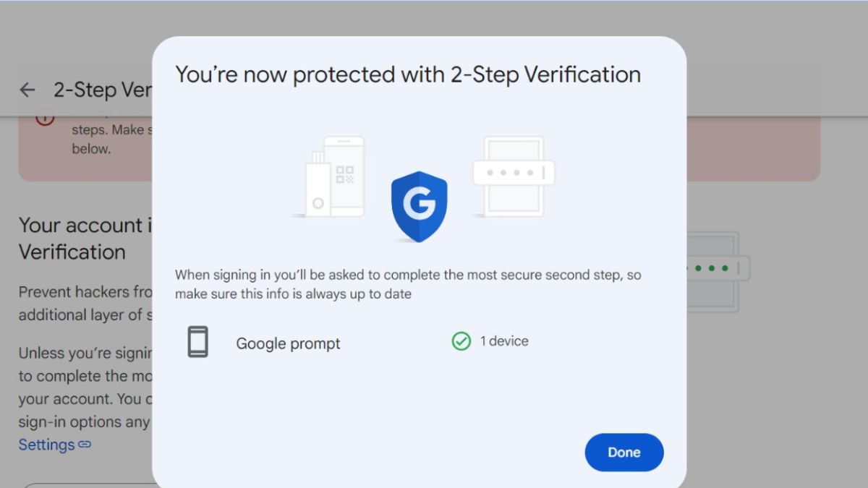Image resolution: width=868 pixels, height=488 pixels.
Task: Click the red alert banner text
Action: [109, 140]
